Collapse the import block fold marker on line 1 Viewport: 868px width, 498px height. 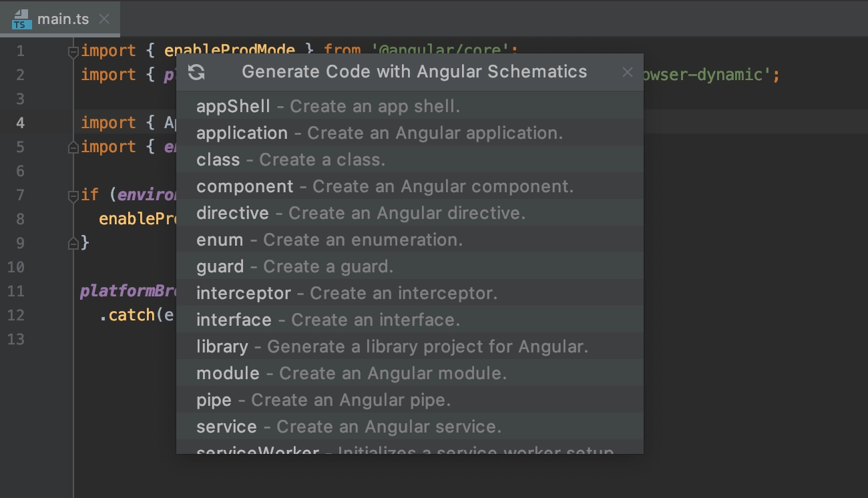(x=73, y=51)
